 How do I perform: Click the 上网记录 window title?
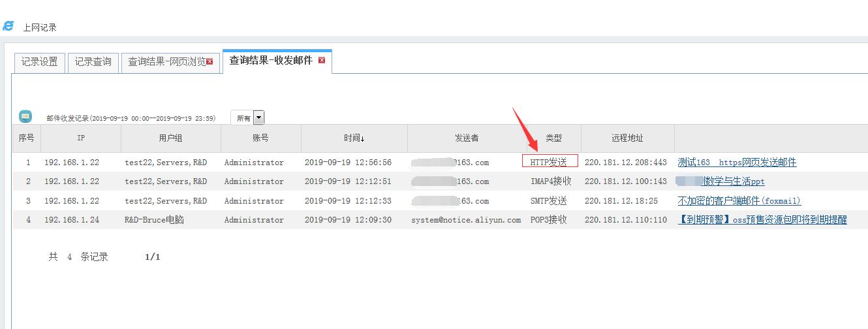pyautogui.click(x=40, y=27)
